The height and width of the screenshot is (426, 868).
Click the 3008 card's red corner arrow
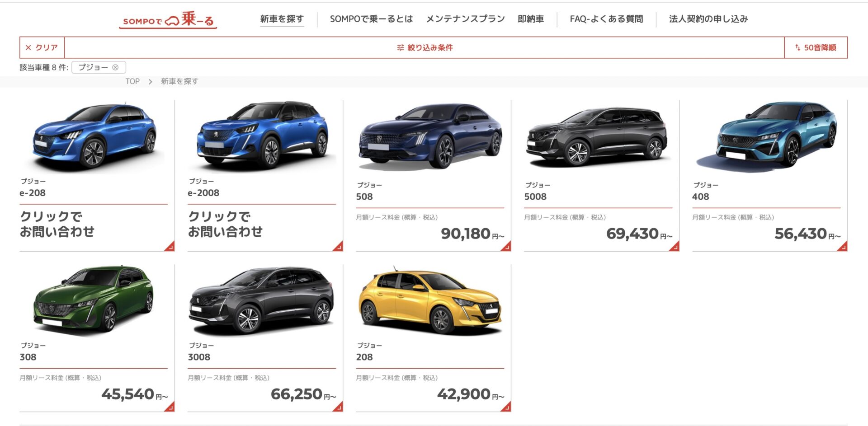(338, 407)
